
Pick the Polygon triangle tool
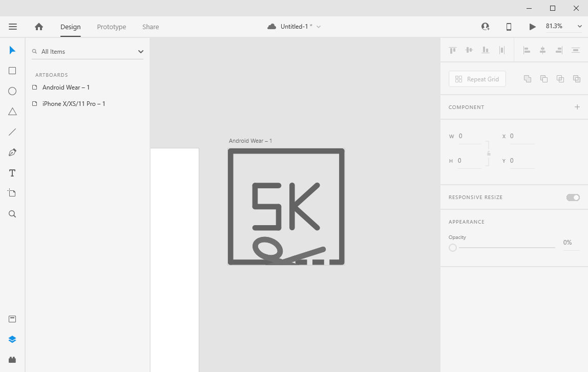coord(12,112)
